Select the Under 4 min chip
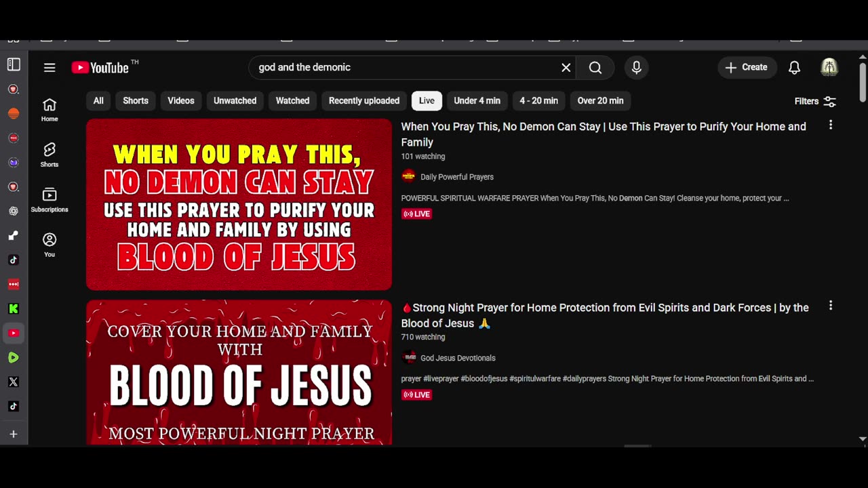Screen dimensions: 868x488 (x=477, y=100)
